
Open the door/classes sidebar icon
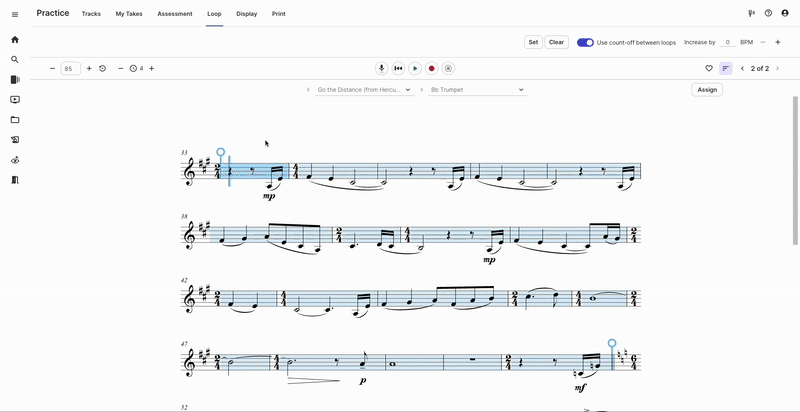pyautogui.click(x=15, y=180)
